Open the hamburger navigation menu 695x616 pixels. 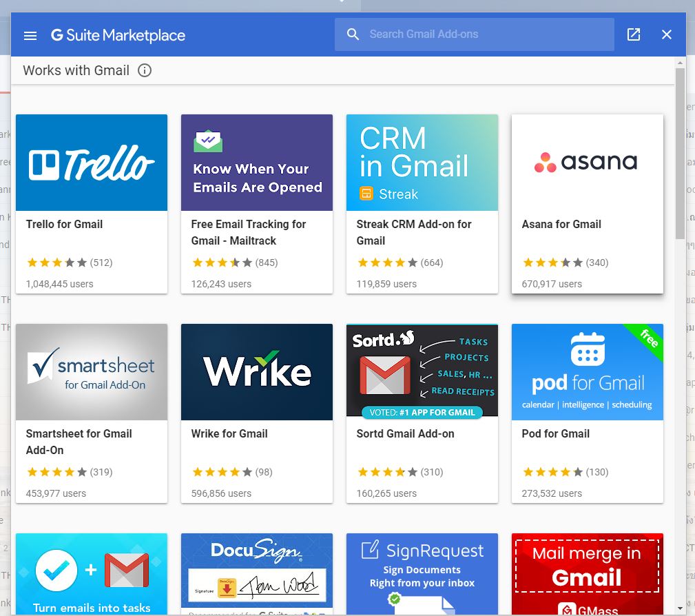click(x=30, y=35)
